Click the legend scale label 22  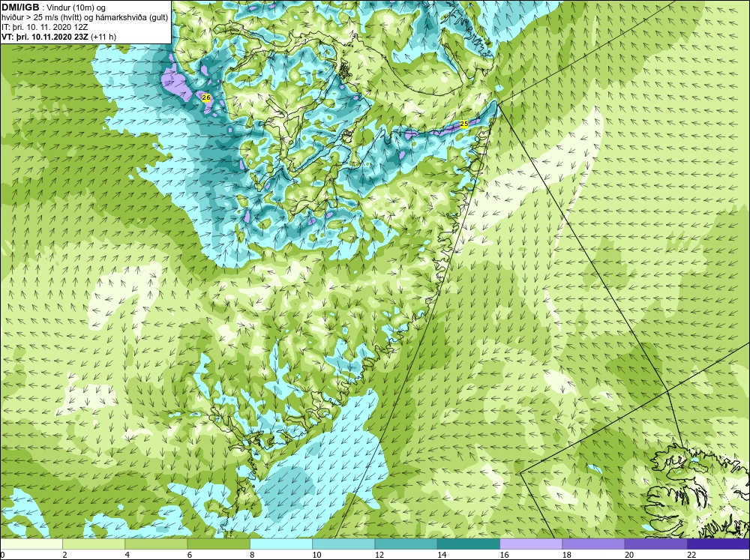[x=691, y=555]
